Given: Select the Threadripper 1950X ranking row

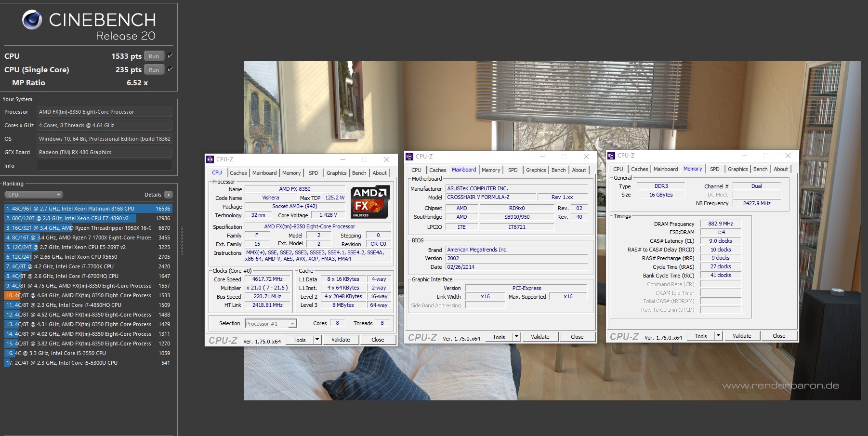Looking at the screenshot, I should 88,228.
